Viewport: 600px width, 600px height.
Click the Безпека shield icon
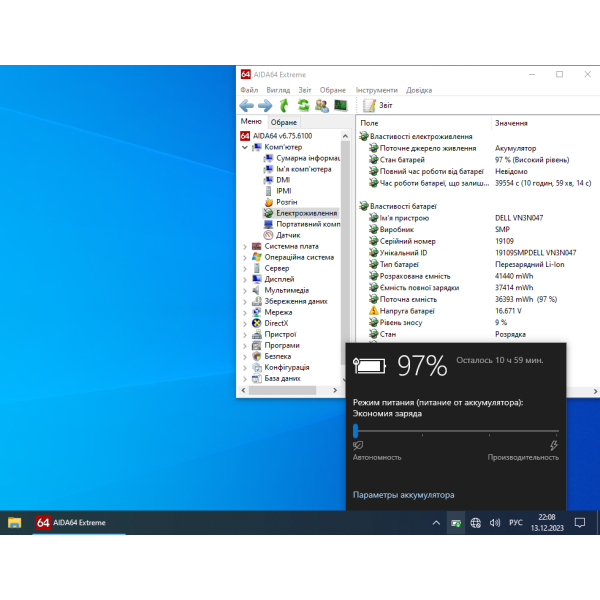257,357
